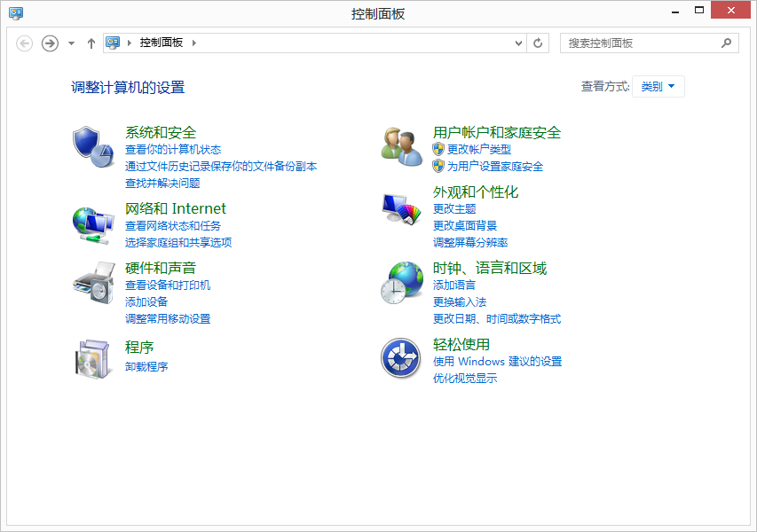Click 更改帐户类型 link
Image resolution: width=757 pixels, height=532 pixels.
pyautogui.click(x=479, y=150)
